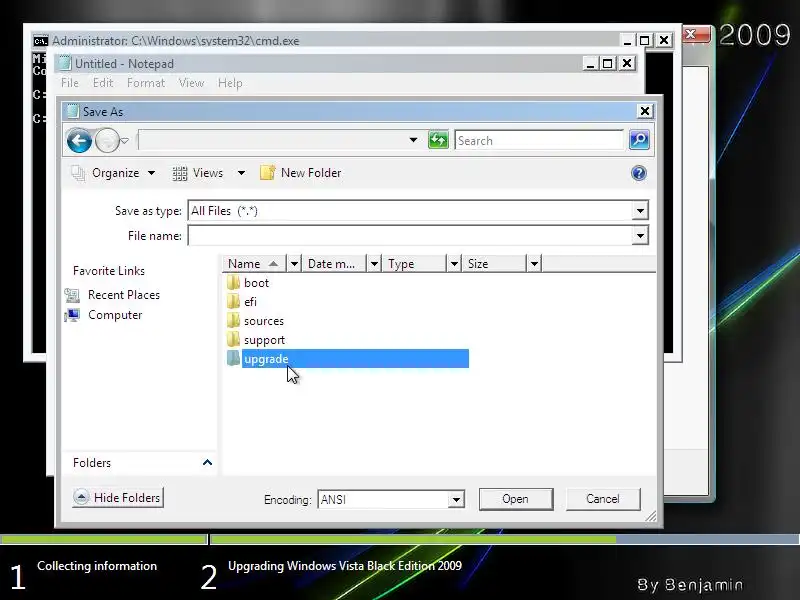Viewport: 800px width, 600px height.
Task: Click into the File name field
Action: [410, 236]
